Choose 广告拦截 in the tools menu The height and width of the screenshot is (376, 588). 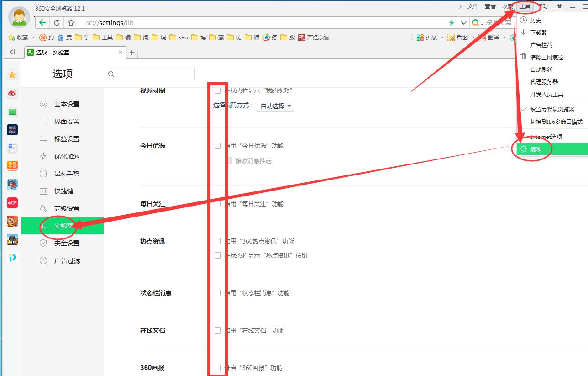[x=552, y=45]
